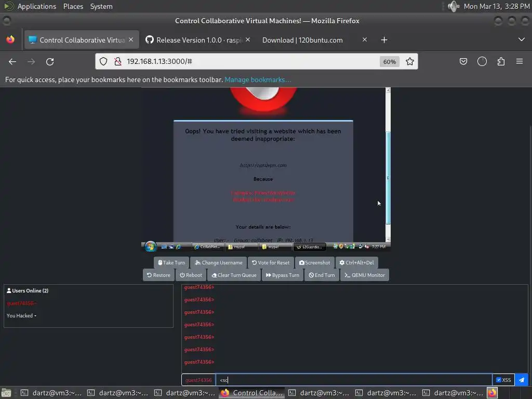Click the Ctrl+Alt+Del button
The image size is (532, 399).
click(x=356, y=262)
